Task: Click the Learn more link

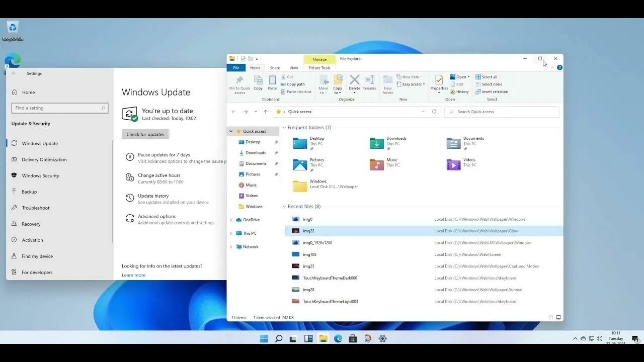Action: click(x=133, y=275)
